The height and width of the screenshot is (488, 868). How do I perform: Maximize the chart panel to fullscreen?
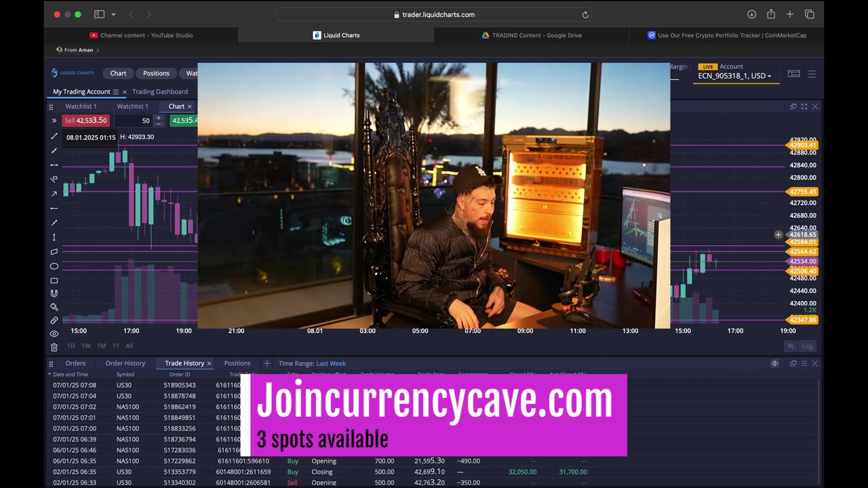click(x=804, y=106)
